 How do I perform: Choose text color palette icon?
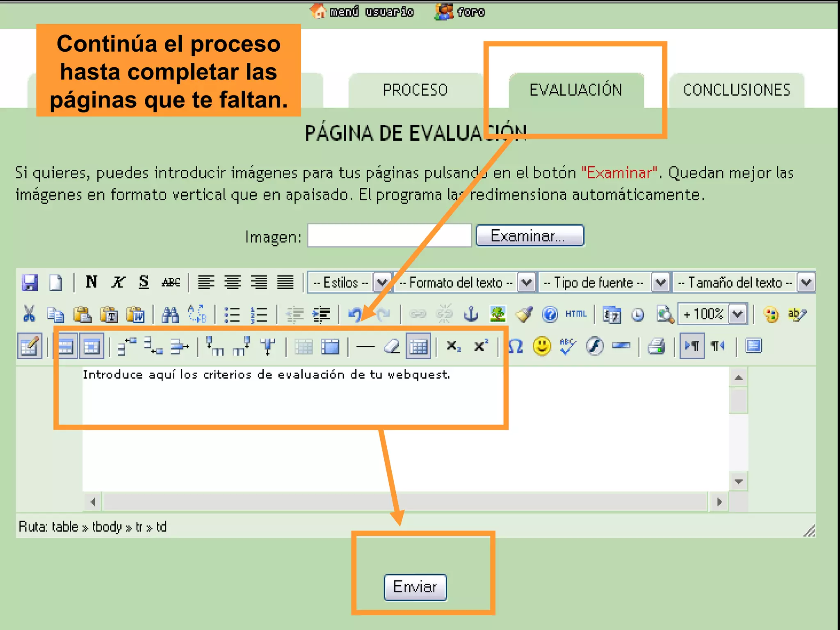point(771,315)
